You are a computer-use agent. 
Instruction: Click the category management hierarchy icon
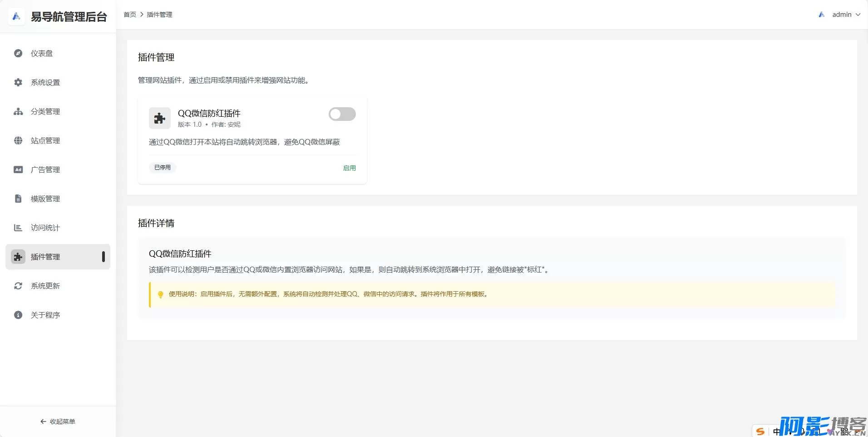pos(18,111)
